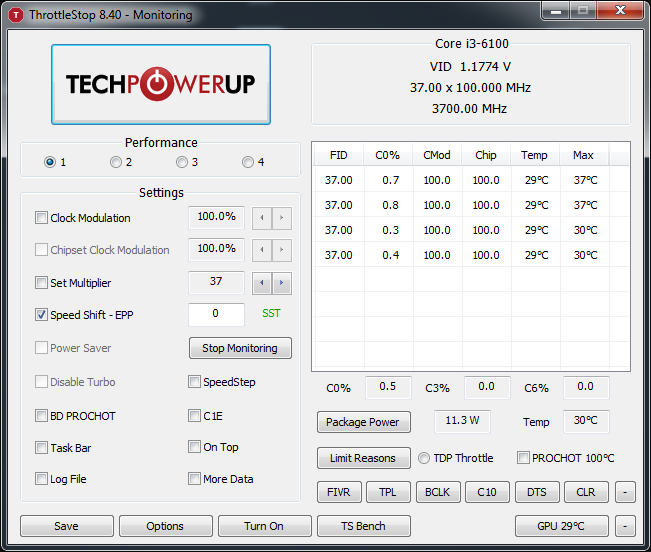
Task: Open the Options dialog
Action: point(166,526)
